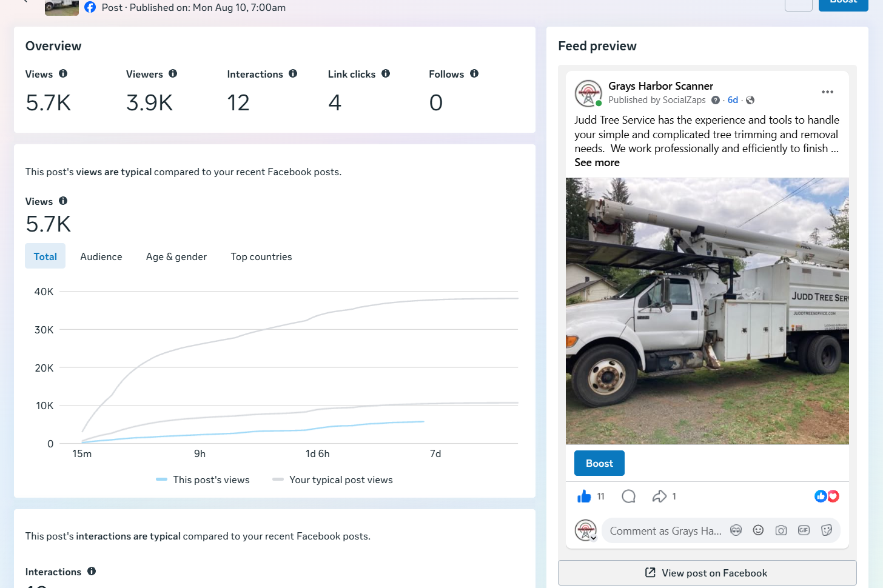883x588 pixels.
Task: Open the Age & gender tab
Action: click(176, 256)
